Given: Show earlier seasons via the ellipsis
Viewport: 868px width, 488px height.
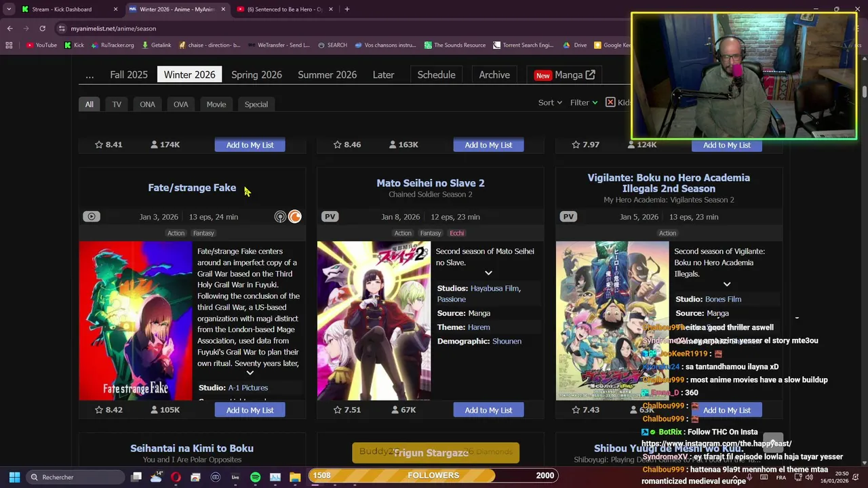Looking at the screenshot, I should [90, 75].
